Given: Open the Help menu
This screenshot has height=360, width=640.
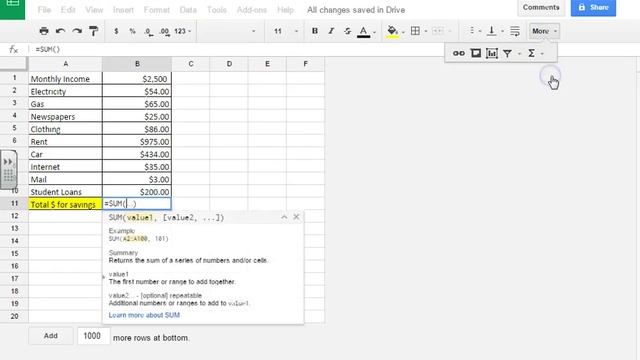Looking at the screenshot, I should [285, 10].
